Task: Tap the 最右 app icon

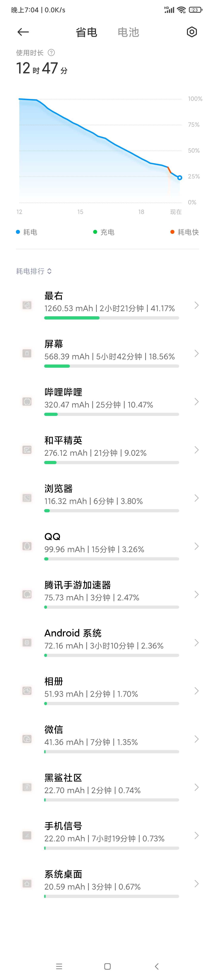Action: point(27,305)
